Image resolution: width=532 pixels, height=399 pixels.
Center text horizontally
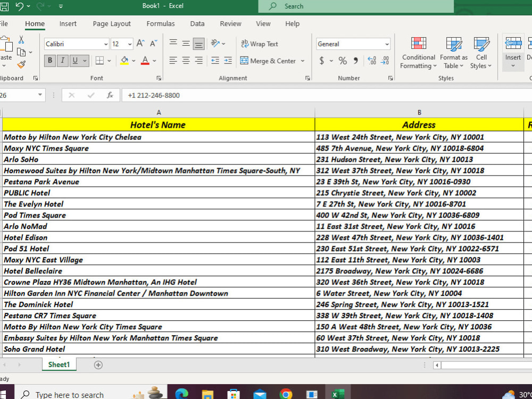pyautogui.click(x=186, y=61)
